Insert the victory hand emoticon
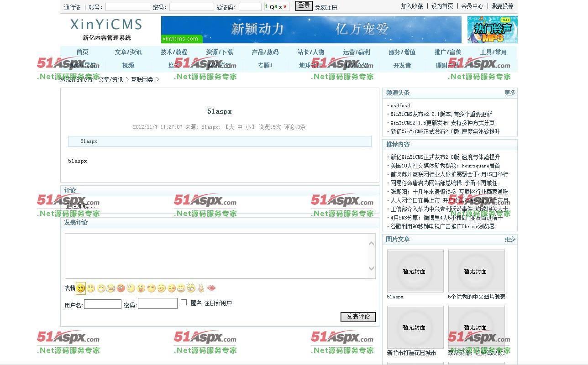This screenshot has width=588, height=365. (x=201, y=288)
